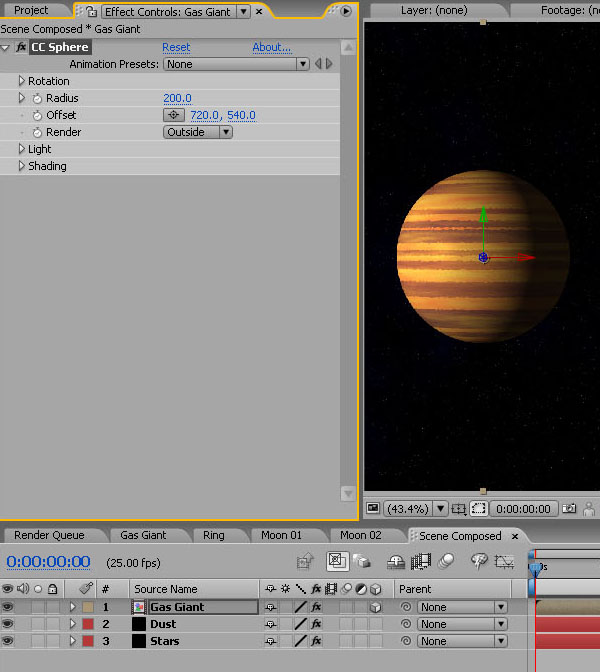Toggle visibility of the Stars layer
Screen dimensions: 600x672
tap(8, 641)
